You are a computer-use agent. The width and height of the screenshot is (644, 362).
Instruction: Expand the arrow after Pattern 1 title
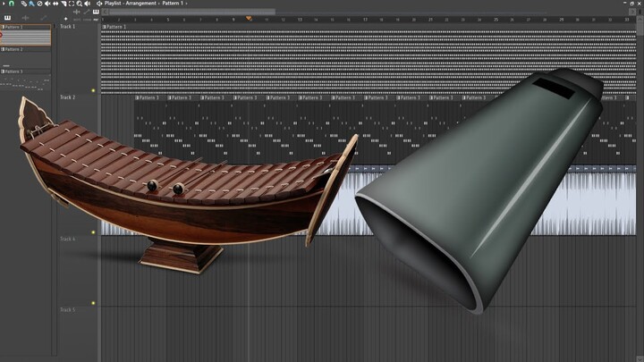point(186,4)
